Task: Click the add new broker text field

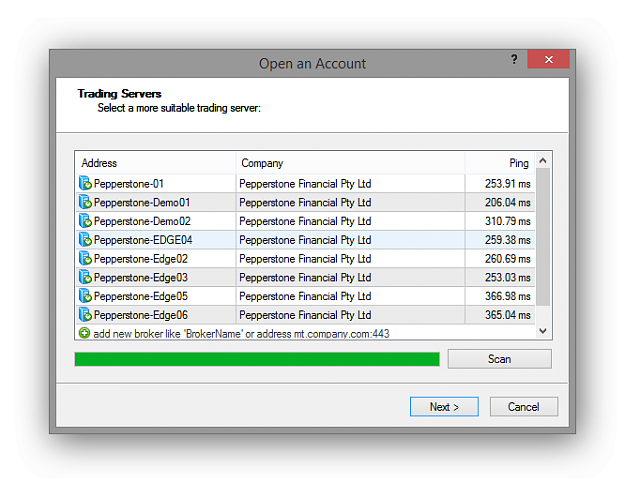Action: click(x=241, y=334)
